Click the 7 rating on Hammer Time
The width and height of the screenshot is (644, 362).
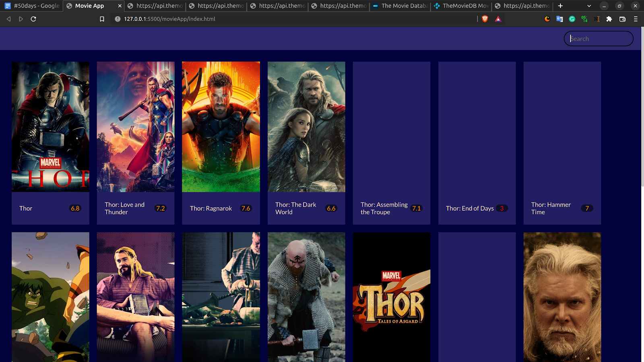coord(587,208)
